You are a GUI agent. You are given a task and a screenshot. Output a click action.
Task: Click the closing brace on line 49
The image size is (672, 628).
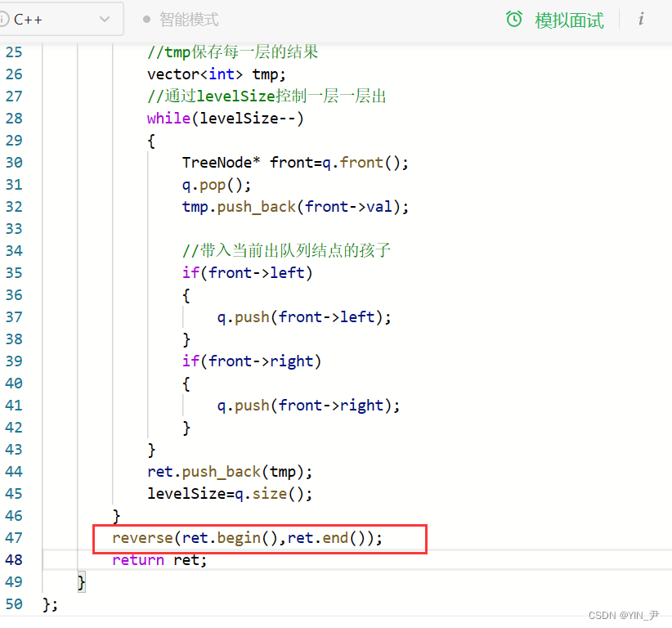coord(82,582)
